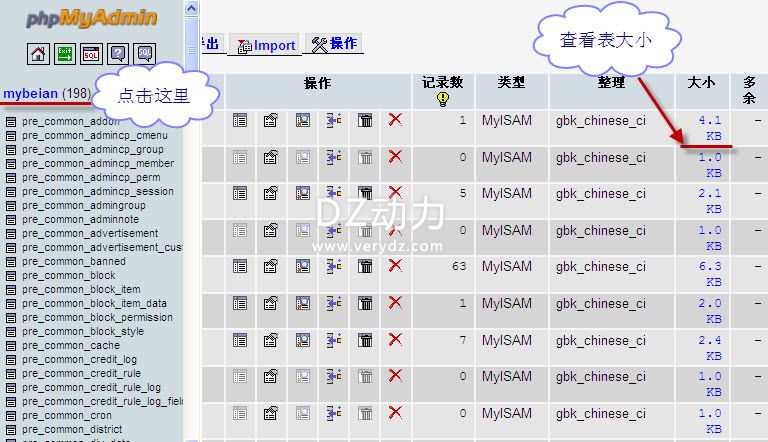The width and height of the screenshot is (768, 442).
Task: Click the lightbulb hint under 记录数 header
Action: [x=443, y=99]
